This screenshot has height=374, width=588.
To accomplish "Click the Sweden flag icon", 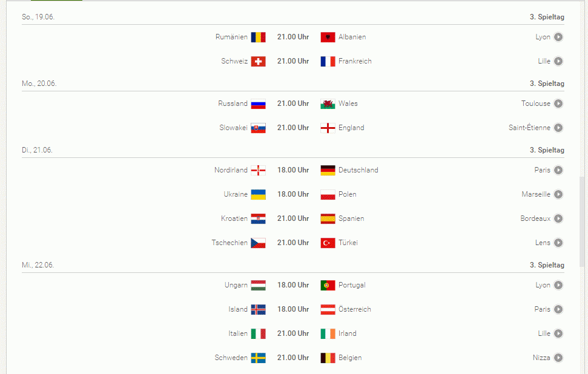I will [258, 358].
